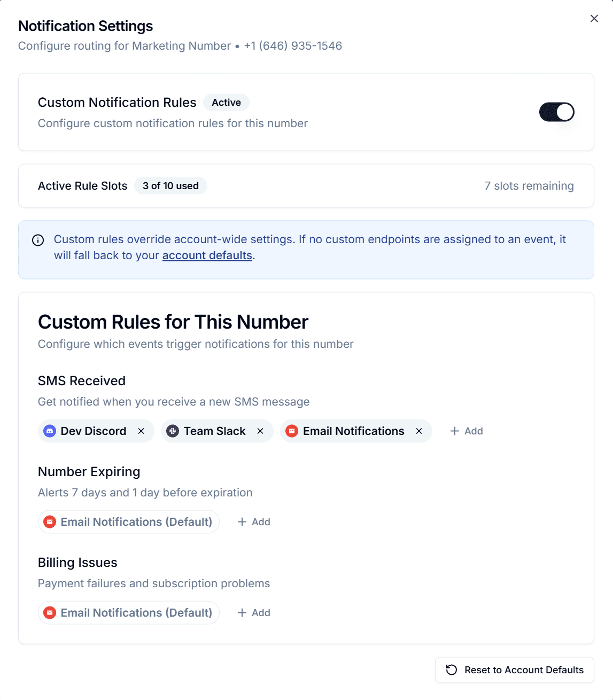Click the plus icon next to SMS Received endpoints

tap(455, 431)
